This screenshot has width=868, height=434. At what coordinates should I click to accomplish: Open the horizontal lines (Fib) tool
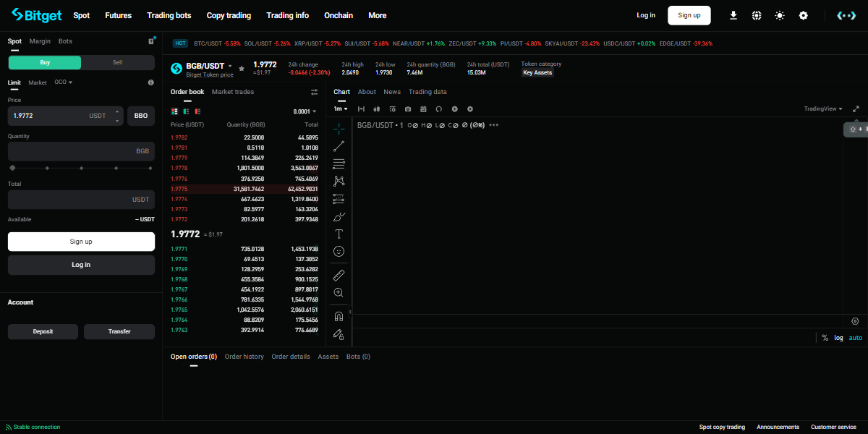[339, 163]
